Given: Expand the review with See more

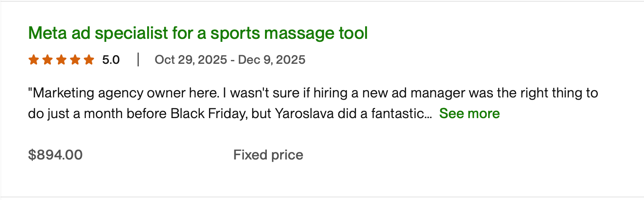Looking at the screenshot, I should [469, 113].
